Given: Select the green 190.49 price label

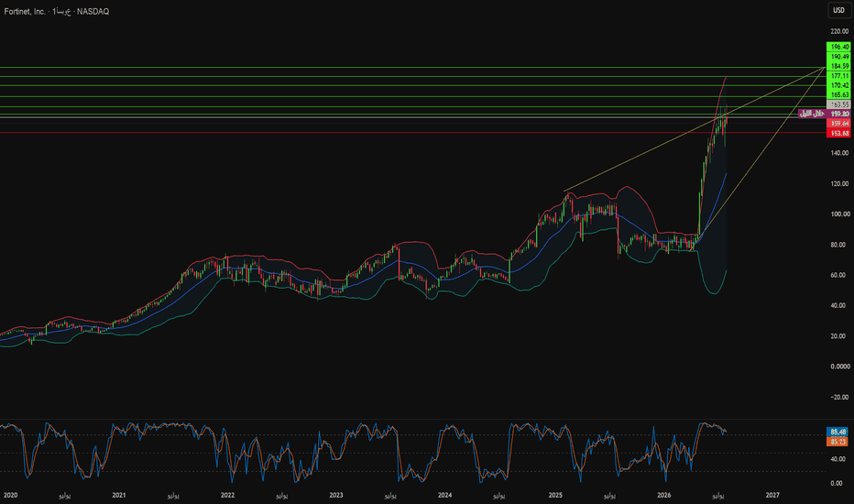Looking at the screenshot, I should click(x=838, y=57).
